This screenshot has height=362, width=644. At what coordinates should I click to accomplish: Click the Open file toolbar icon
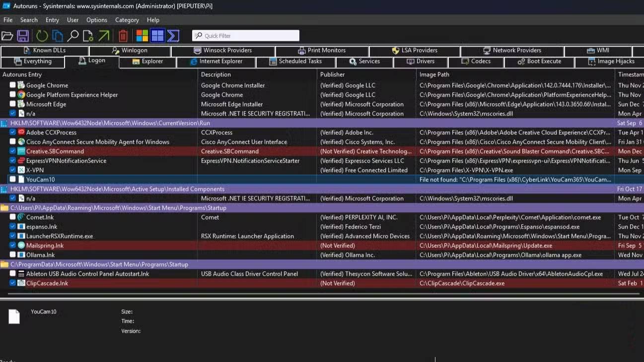[7, 36]
